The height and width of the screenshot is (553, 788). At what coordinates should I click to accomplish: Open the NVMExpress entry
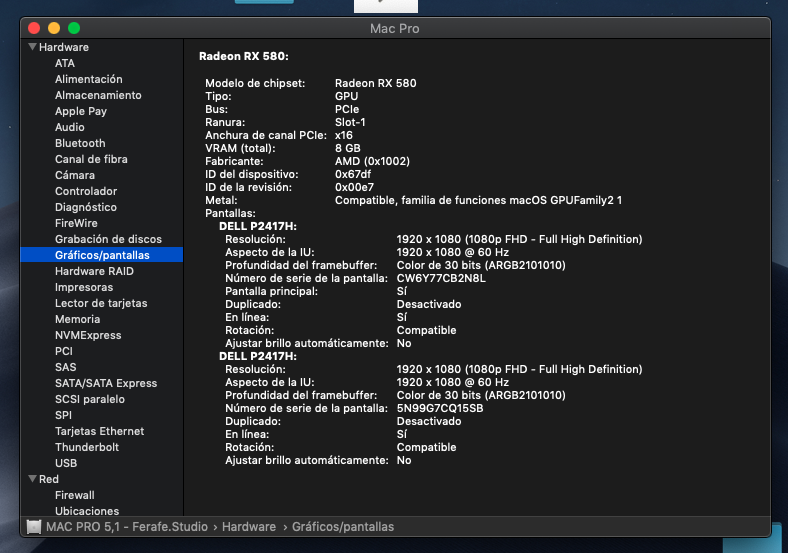point(88,335)
